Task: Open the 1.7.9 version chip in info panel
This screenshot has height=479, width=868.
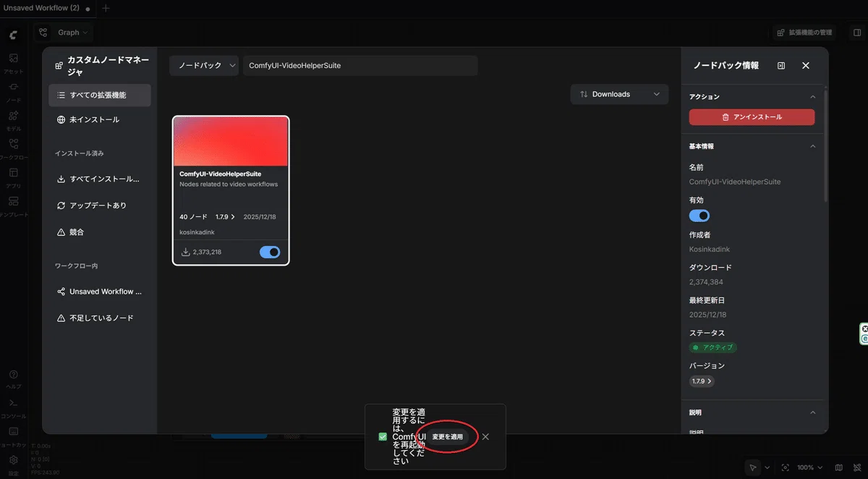Action: pos(702,381)
